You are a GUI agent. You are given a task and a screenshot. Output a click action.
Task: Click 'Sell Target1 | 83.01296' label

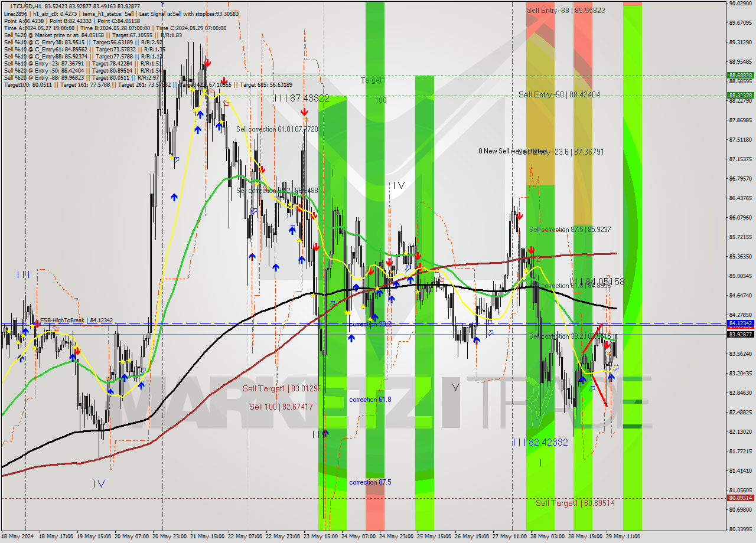point(282,388)
